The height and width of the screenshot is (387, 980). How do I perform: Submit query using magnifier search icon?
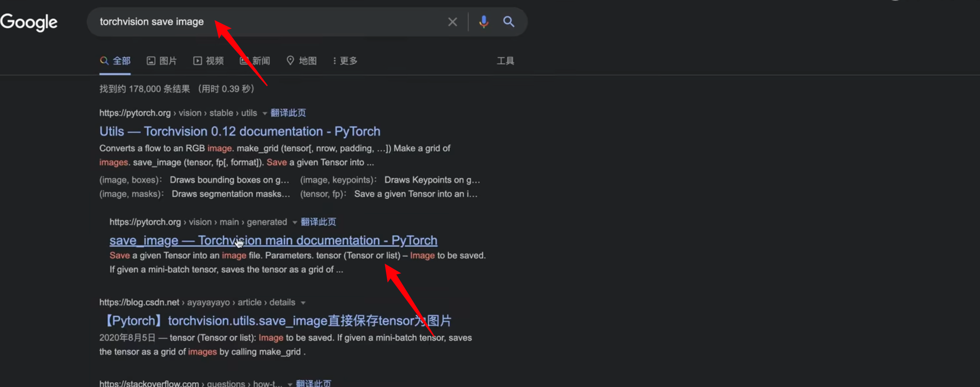pyautogui.click(x=509, y=22)
